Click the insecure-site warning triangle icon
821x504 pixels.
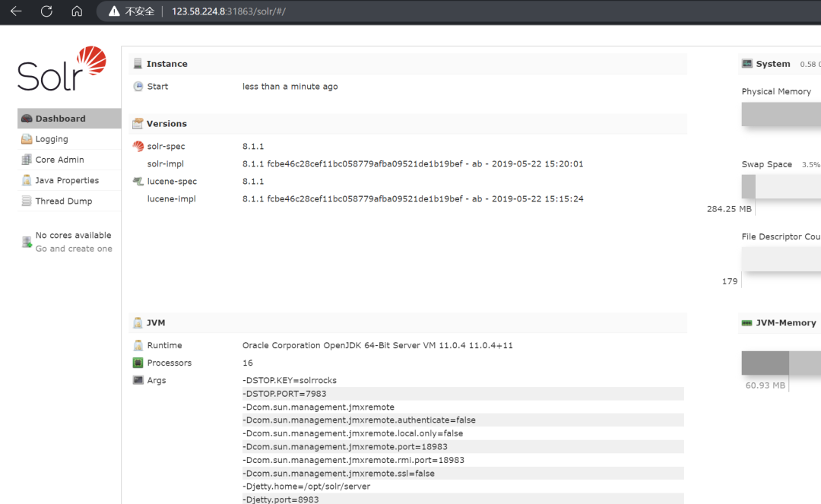114,11
